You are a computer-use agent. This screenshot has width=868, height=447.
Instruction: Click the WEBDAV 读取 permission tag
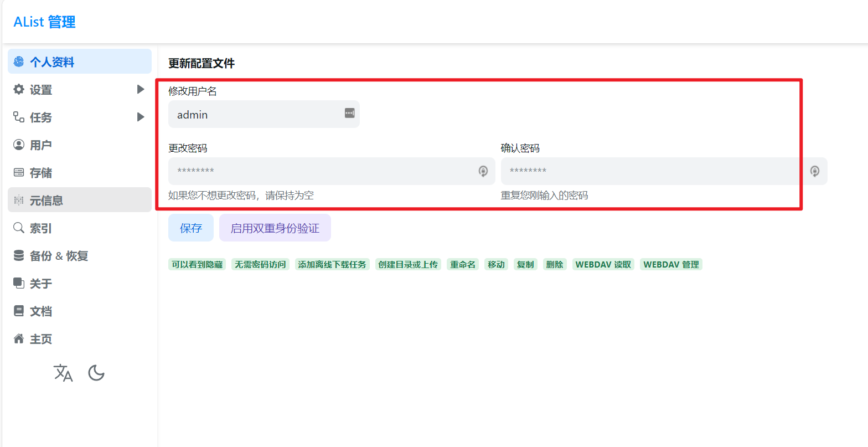pos(603,264)
